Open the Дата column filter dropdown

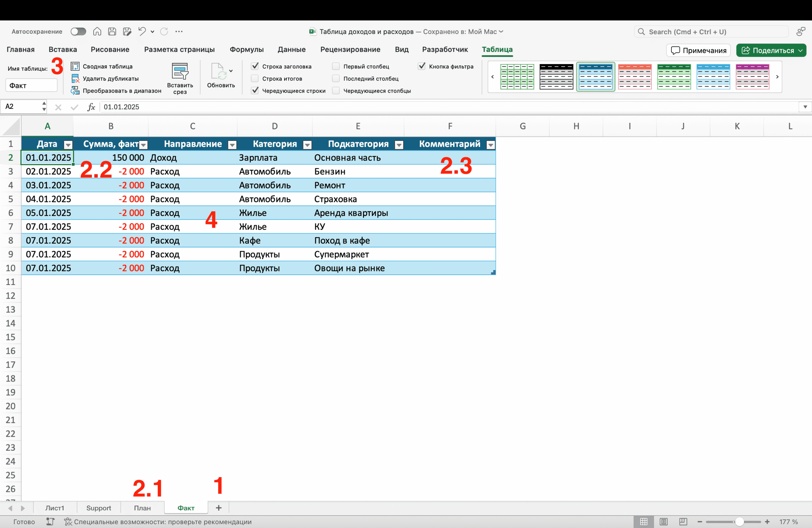click(68, 145)
